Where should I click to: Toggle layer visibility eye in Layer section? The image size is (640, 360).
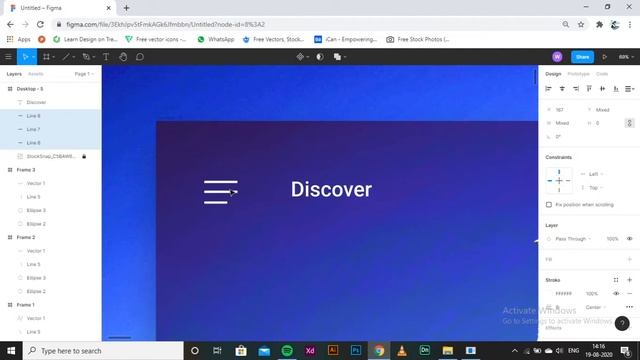tap(629, 238)
